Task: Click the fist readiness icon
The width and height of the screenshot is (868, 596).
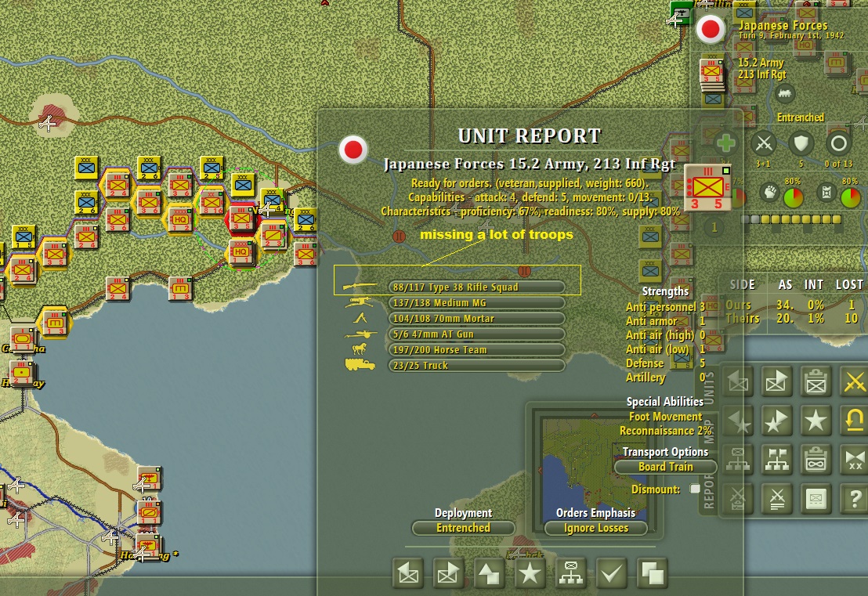Action: (x=770, y=193)
